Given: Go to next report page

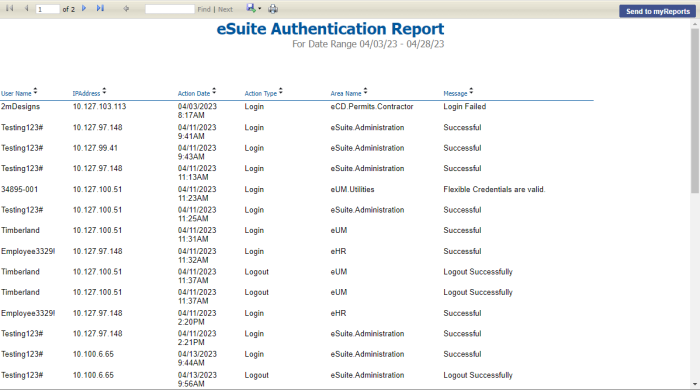Looking at the screenshot, I should [84, 8].
